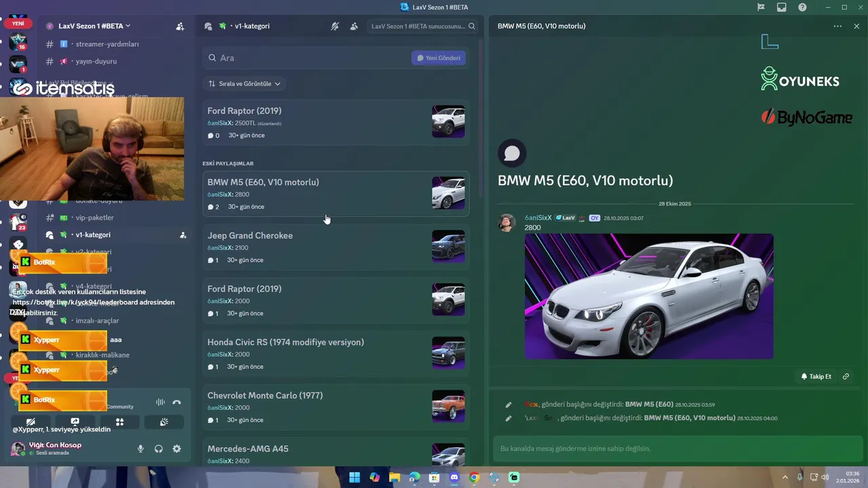Viewport: 868px width, 488px height.
Task: Open streamer-yardımları channel
Action: click(x=107, y=44)
